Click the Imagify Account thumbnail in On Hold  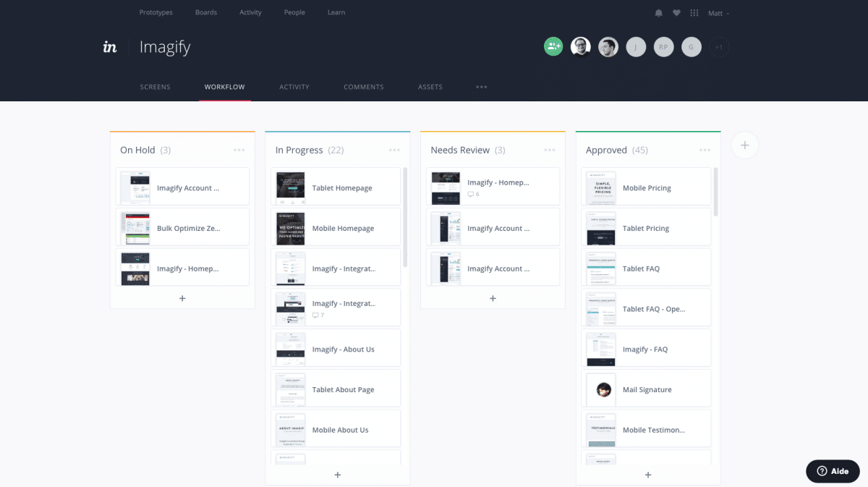pyautogui.click(x=135, y=188)
